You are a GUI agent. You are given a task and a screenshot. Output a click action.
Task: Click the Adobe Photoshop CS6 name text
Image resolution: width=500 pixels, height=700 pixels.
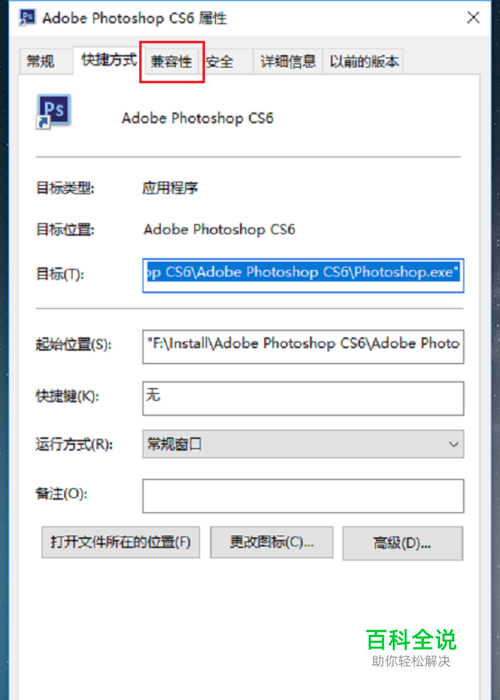click(x=197, y=118)
